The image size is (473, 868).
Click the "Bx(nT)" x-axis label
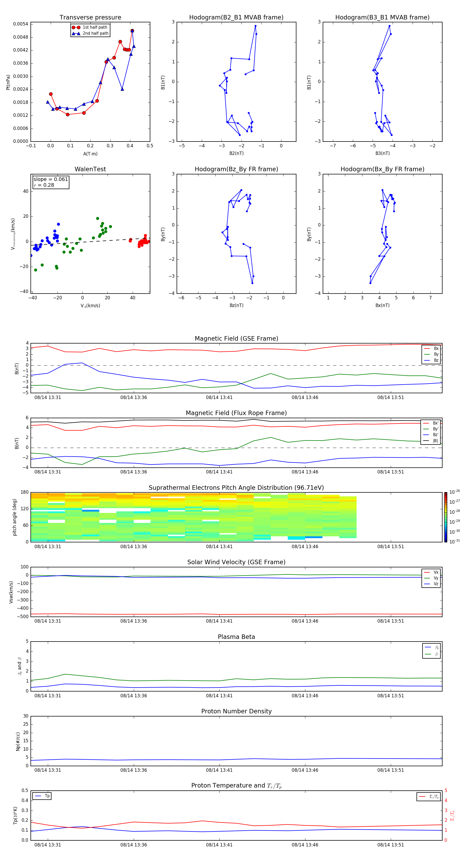[x=382, y=305]
